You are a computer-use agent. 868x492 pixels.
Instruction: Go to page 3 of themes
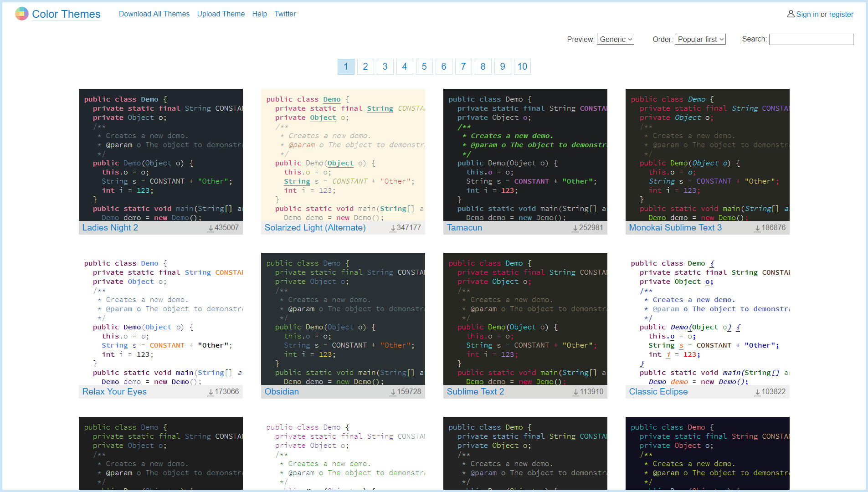coord(385,67)
